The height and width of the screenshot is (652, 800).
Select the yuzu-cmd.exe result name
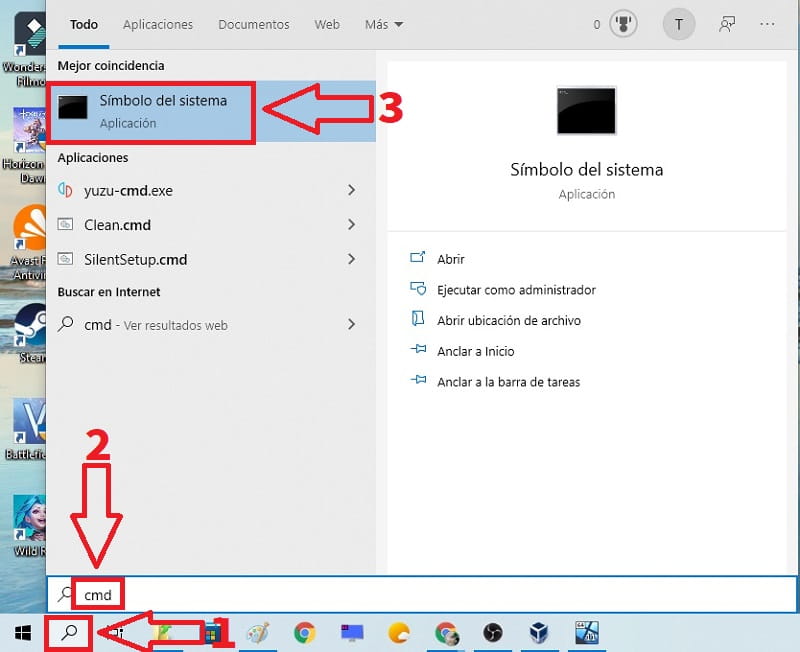(x=128, y=190)
